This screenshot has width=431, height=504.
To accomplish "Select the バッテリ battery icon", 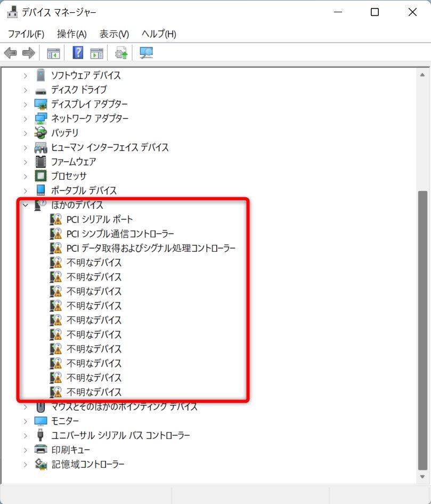I will pos(40,133).
